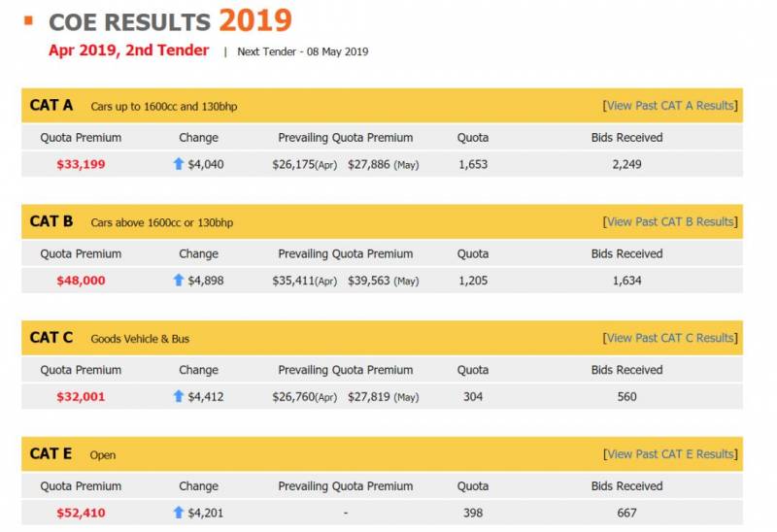
Task: Click the blue up arrow in CAT E
Action: [x=179, y=513]
